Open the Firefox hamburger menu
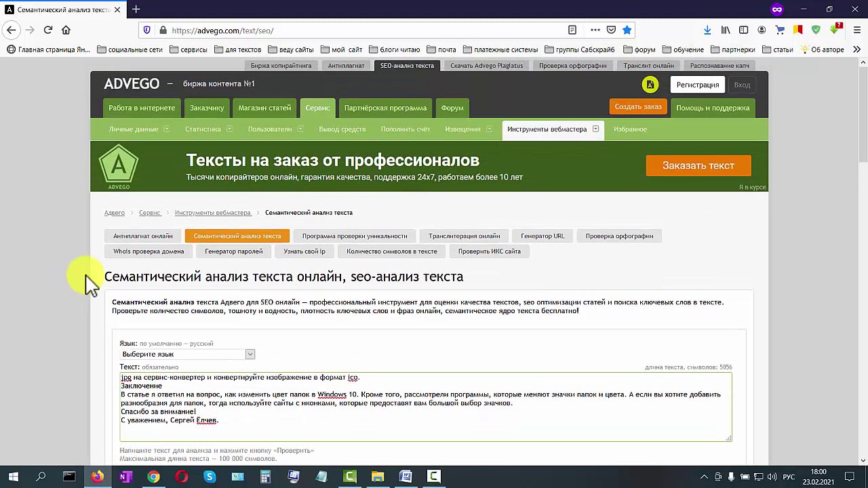Image resolution: width=868 pixels, height=488 pixels. point(857,30)
